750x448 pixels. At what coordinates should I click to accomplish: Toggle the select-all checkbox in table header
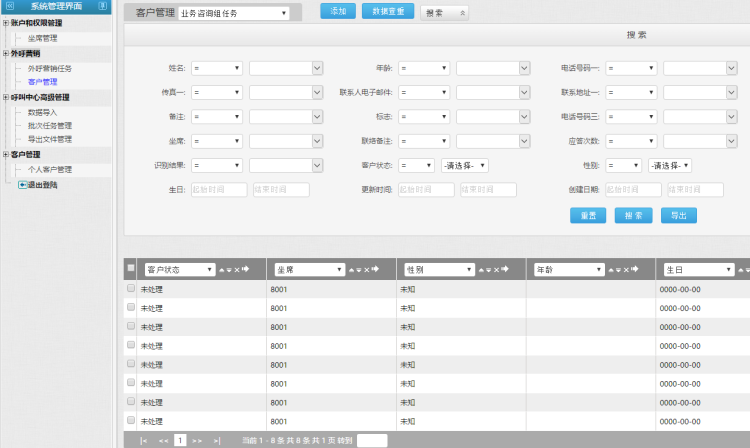130,269
